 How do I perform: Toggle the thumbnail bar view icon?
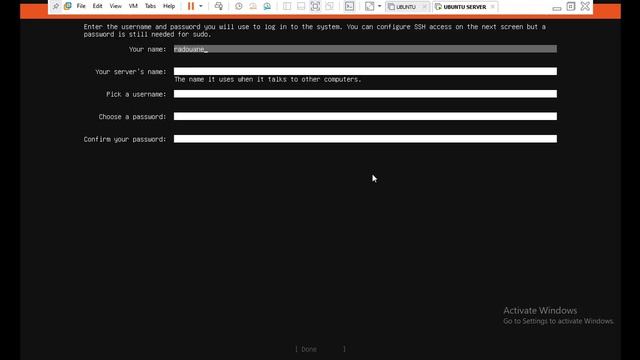(301, 6)
